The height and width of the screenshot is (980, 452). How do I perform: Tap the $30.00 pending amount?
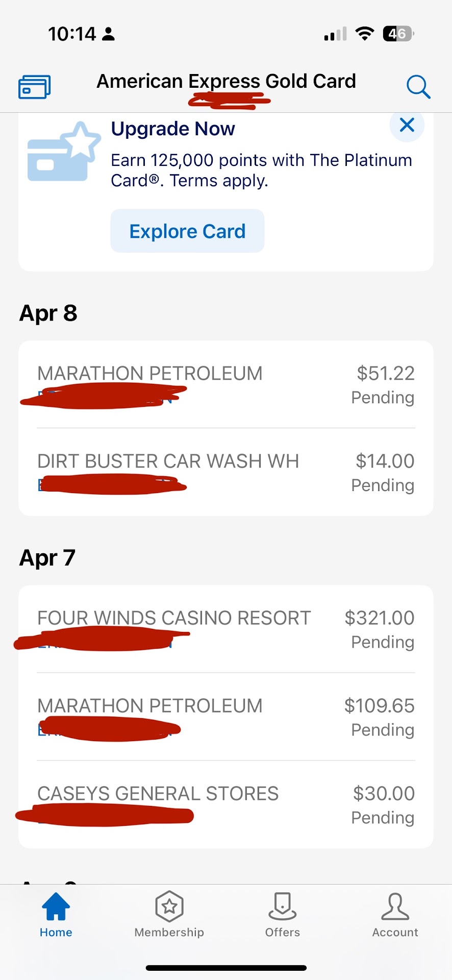[384, 794]
